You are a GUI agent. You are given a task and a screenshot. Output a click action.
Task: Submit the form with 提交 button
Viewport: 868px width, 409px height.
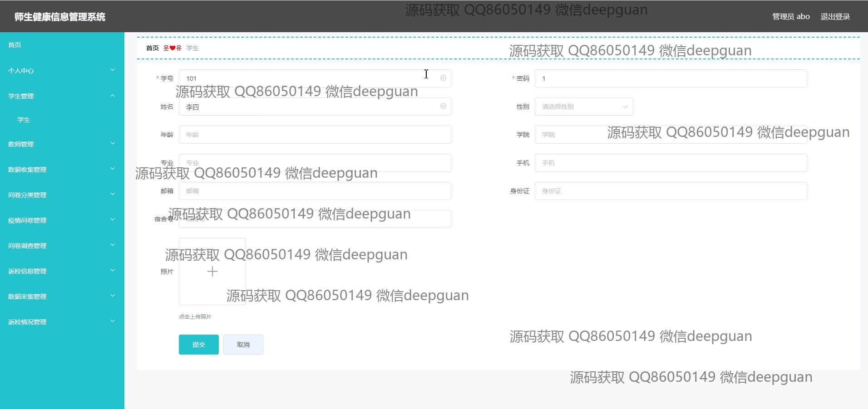(x=199, y=345)
